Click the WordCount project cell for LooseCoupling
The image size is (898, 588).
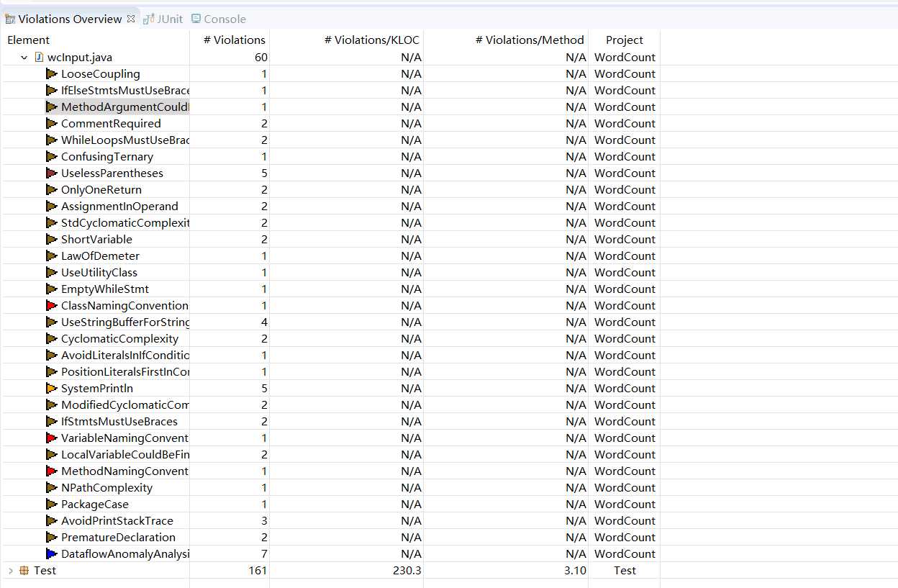tap(625, 74)
